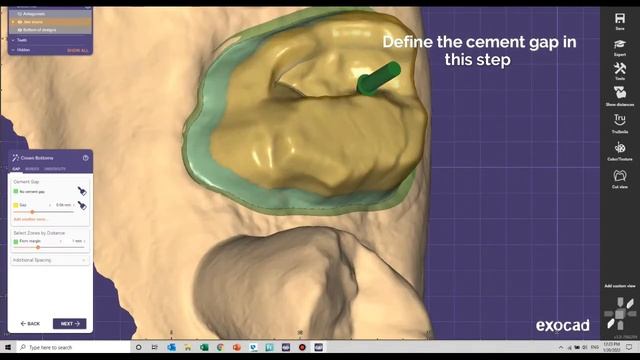640x360 pixels.
Task: Click the Back button
Action: point(30,324)
